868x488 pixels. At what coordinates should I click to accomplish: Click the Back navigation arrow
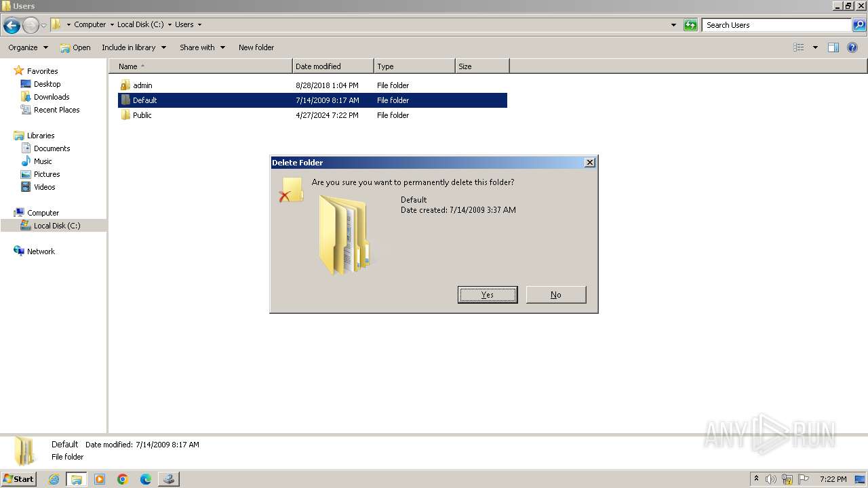click(x=12, y=26)
